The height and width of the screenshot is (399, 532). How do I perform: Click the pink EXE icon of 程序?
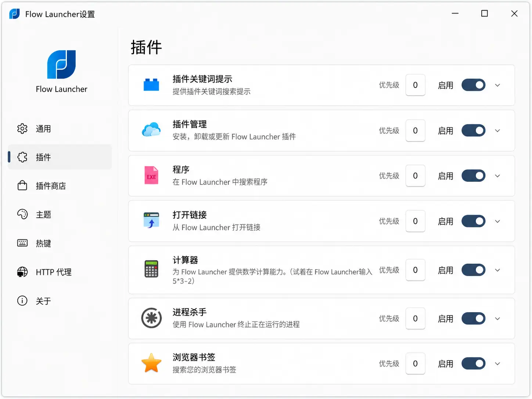(151, 175)
